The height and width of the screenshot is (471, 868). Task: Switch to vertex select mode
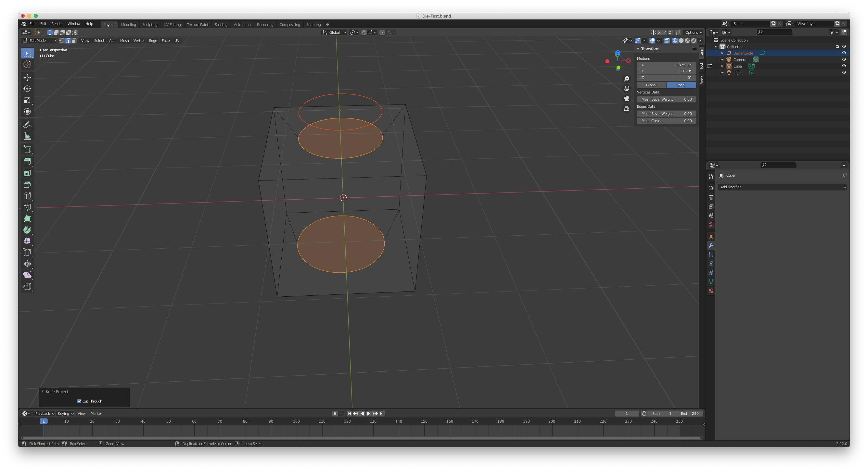click(x=62, y=41)
